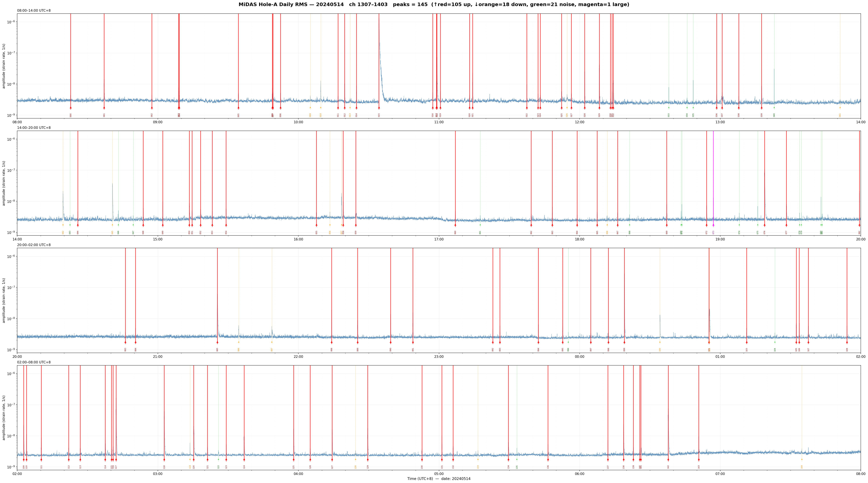This screenshot has height=483, width=868.
Task: Click the 00:00 tick label
Action: 580,356
